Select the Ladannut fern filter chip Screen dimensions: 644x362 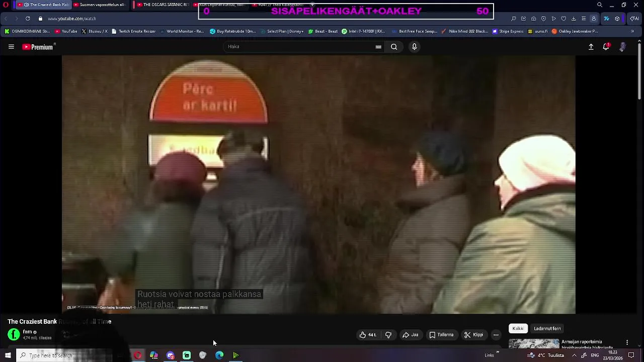(547, 328)
